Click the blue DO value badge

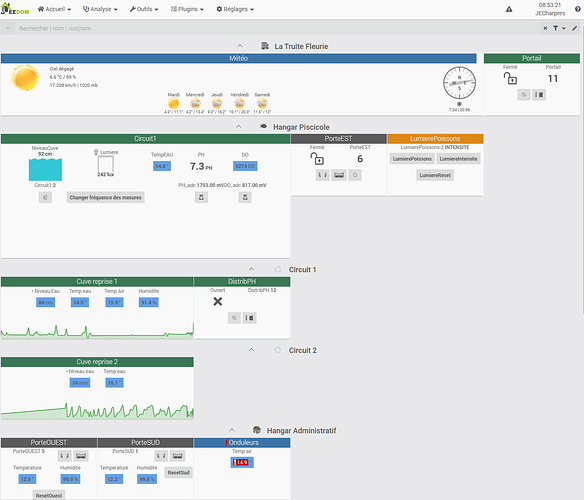coord(245,166)
